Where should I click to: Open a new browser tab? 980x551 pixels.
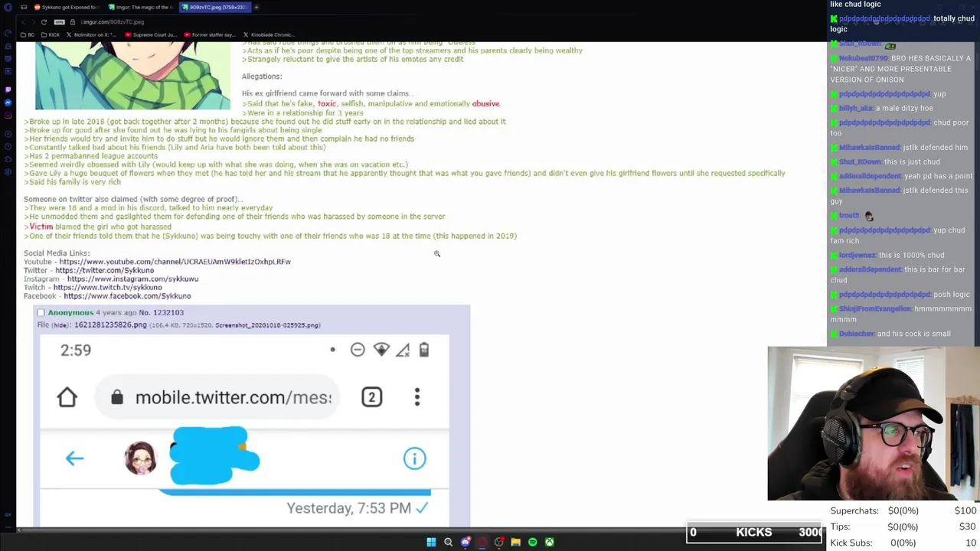click(256, 7)
